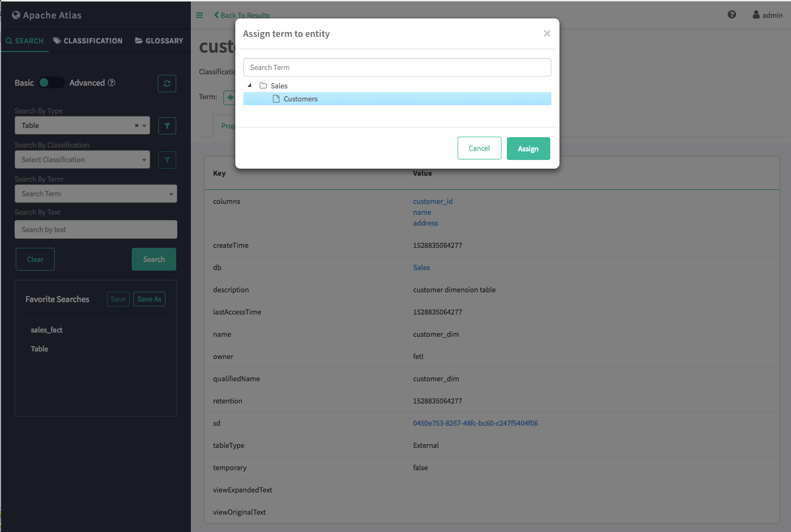The height and width of the screenshot is (532, 791).
Task: Click the Assign button
Action: 529,149
